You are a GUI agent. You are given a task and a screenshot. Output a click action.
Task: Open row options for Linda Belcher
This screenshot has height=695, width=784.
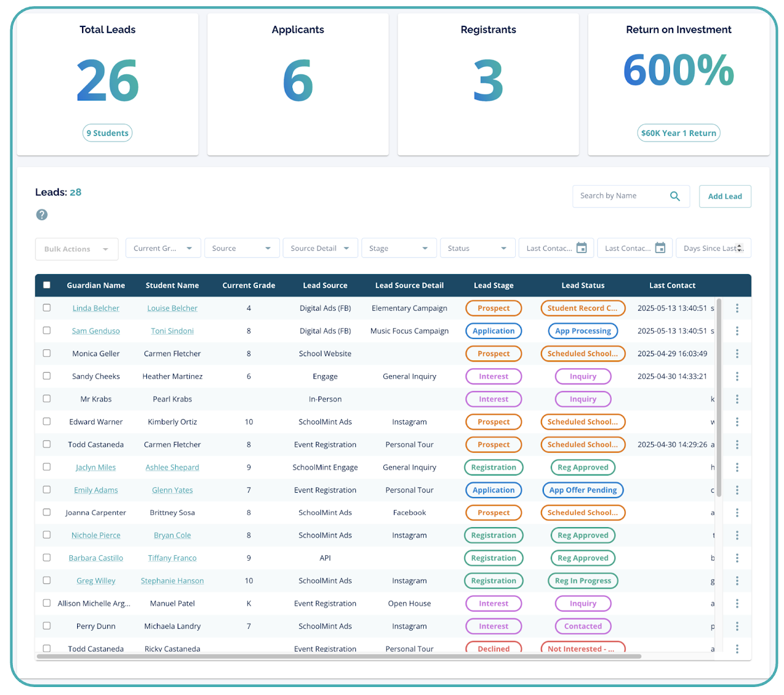pyautogui.click(x=737, y=308)
